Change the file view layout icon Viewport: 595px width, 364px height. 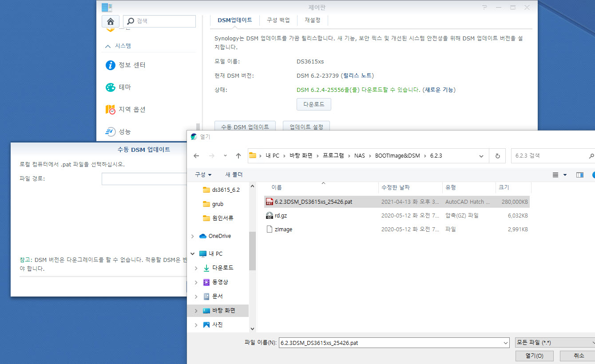tap(555, 175)
